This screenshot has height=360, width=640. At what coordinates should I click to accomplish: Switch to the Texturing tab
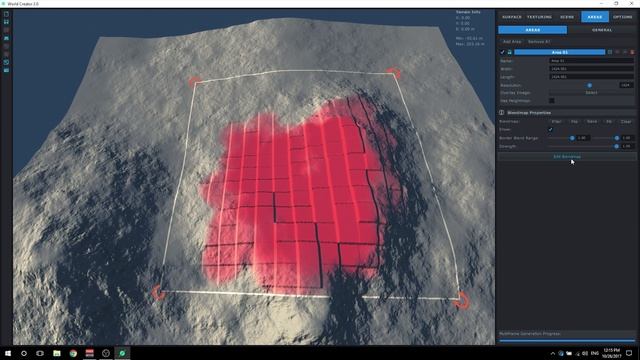(539, 17)
